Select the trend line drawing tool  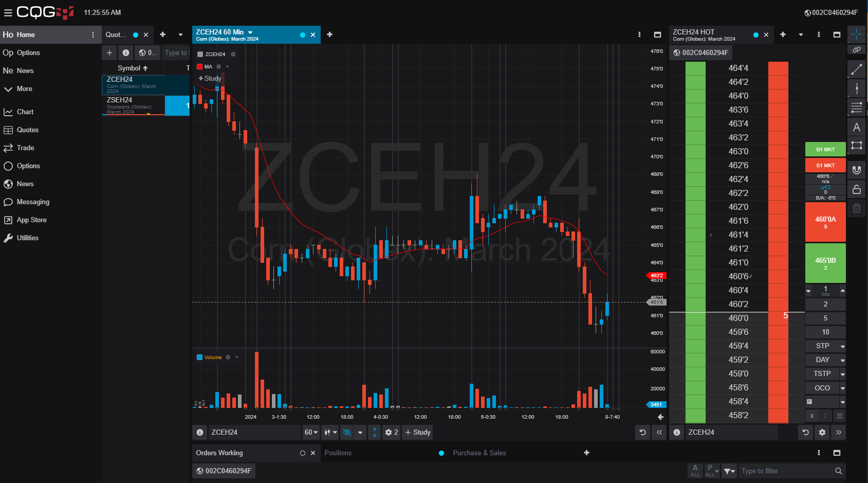point(856,69)
